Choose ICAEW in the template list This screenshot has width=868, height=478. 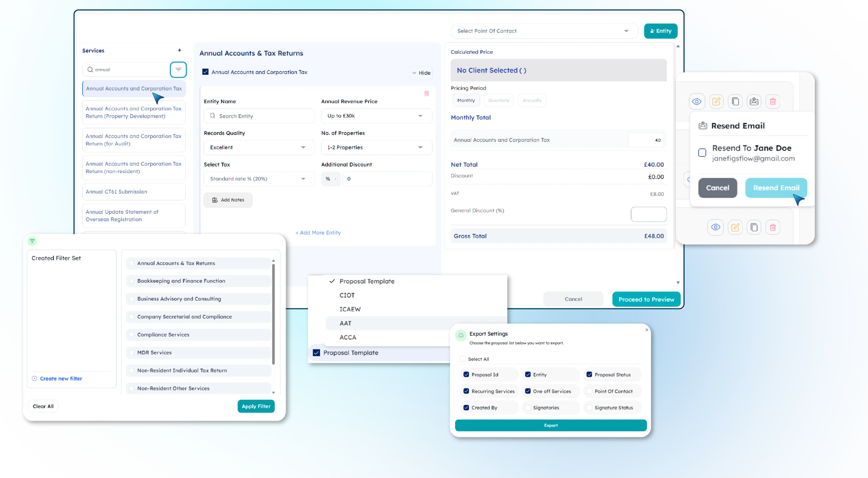(x=350, y=309)
